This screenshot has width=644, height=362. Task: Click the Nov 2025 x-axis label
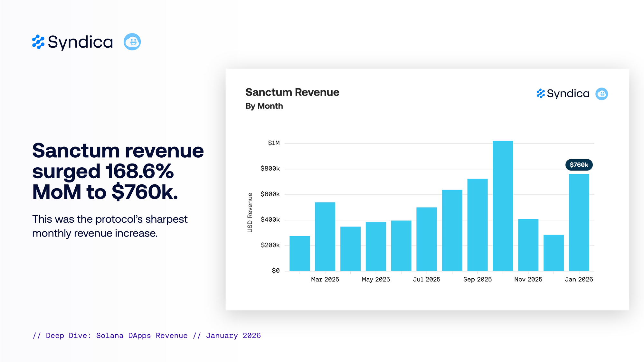pos(528,279)
